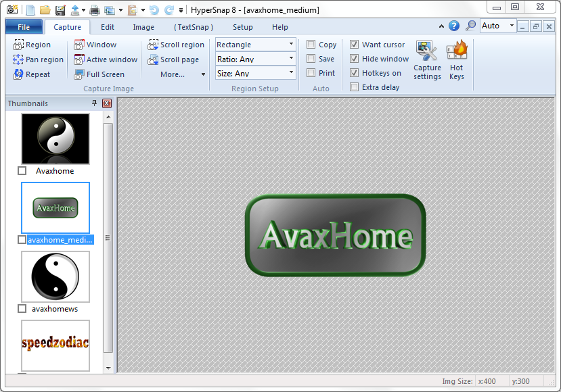Expand the upload icon's dropdown arrow
The image size is (561, 392).
[84, 10]
